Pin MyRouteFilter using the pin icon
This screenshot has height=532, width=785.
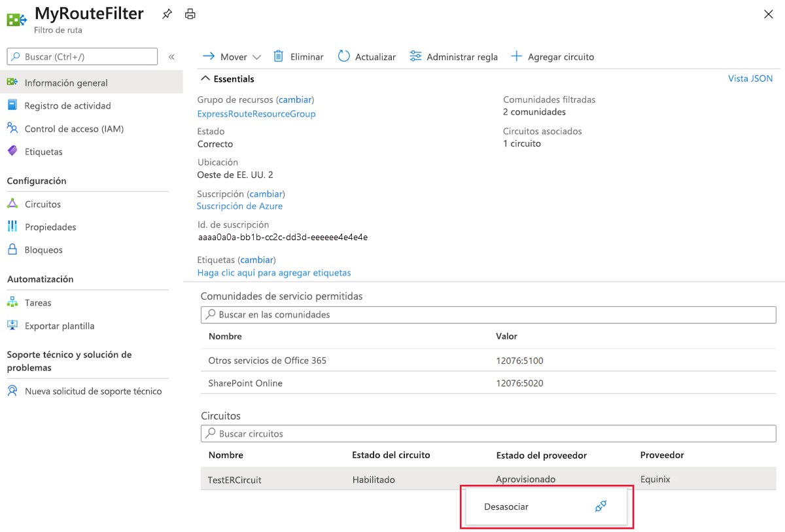pos(167,14)
